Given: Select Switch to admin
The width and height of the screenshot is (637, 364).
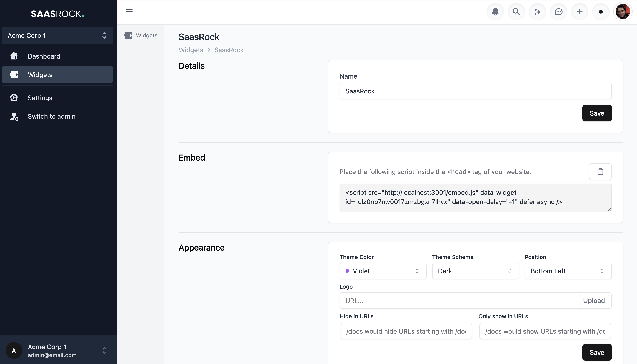Looking at the screenshot, I should point(57,116).
